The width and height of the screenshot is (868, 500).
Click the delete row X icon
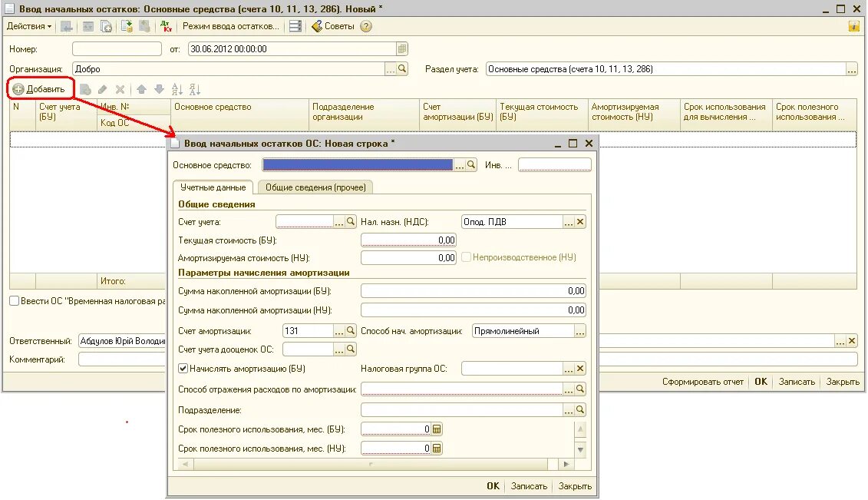pos(120,89)
